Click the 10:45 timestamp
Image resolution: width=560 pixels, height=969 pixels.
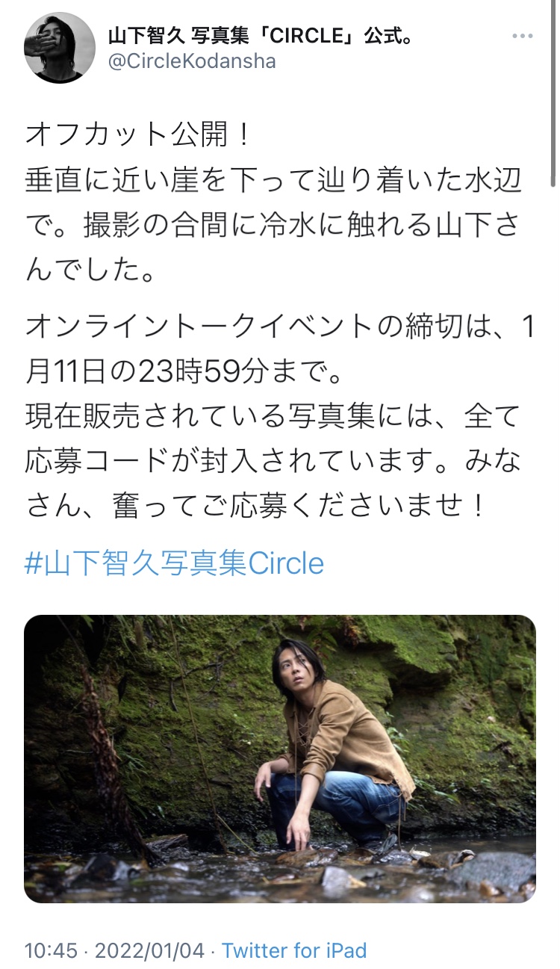(51, 950)
